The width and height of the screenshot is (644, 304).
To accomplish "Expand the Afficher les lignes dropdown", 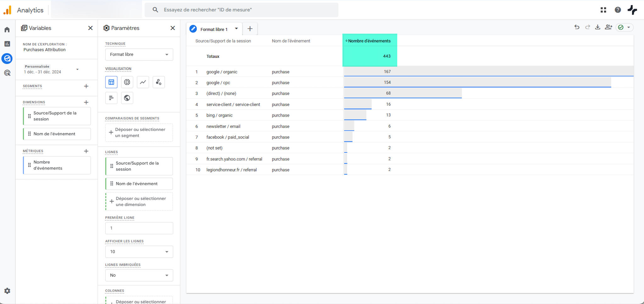I will (x=139, y=252).
